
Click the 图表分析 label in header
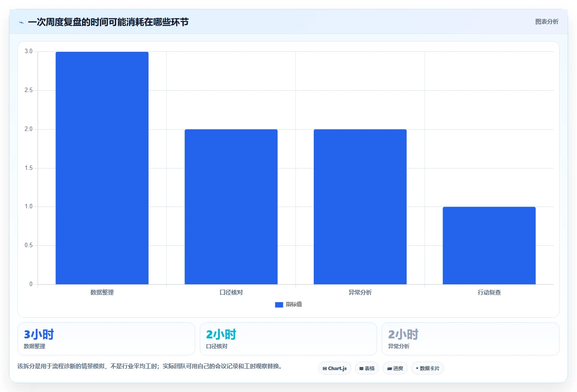point(547,21)
